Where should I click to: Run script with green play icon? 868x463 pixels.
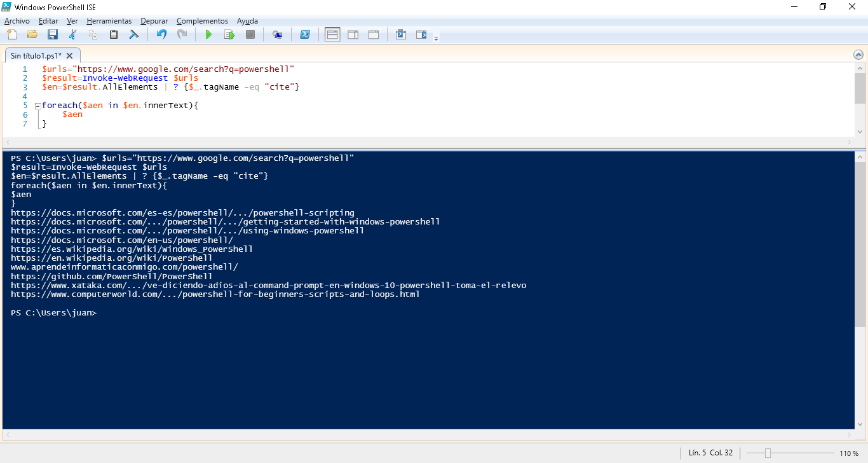[x=208, y=34]
